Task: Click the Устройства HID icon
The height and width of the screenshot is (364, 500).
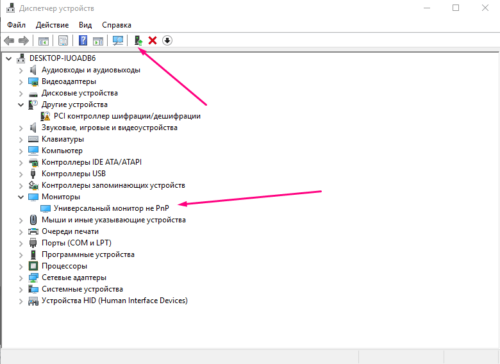Action: [x=33, y=301]
